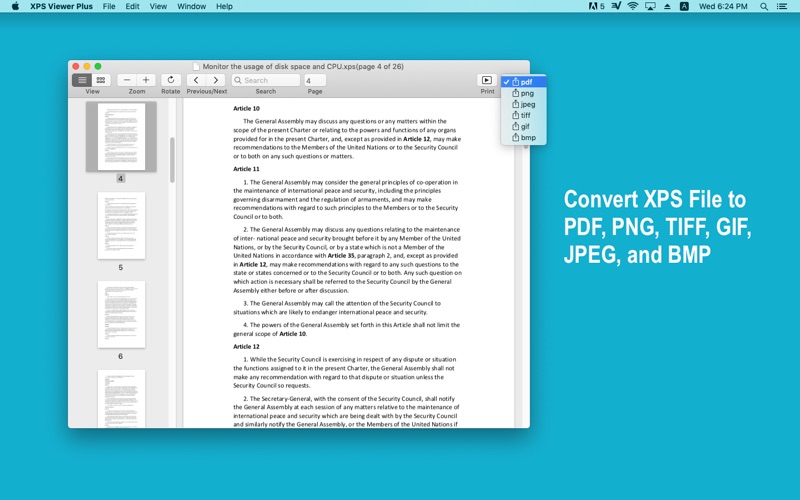Select the page 4 thumbnail
The width and height of the screenshot is (800, 500).
point(121,137)
